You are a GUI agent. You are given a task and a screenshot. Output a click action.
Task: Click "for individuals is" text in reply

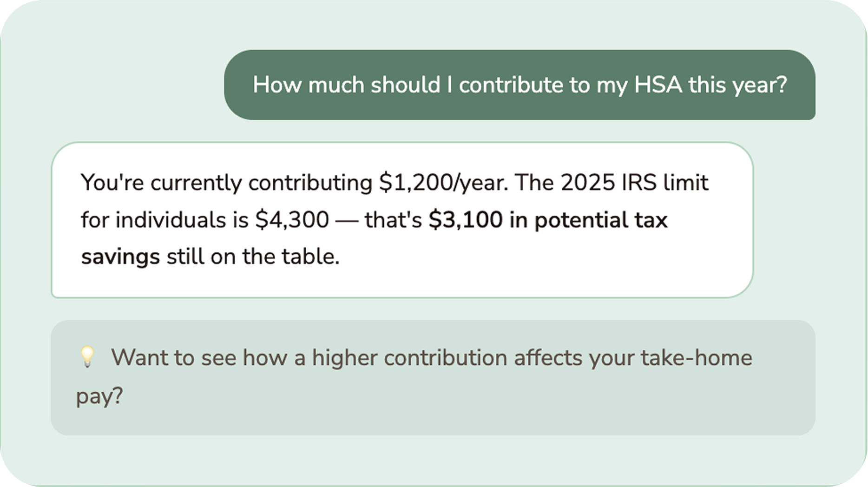tap(164, 220)
